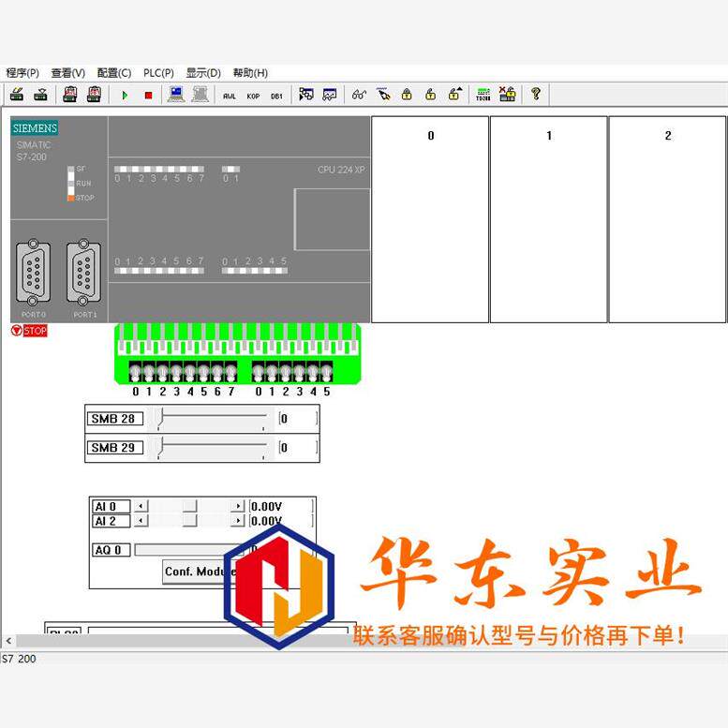This screenshot has width=728, height=728.
Task: Click the PORT1 serial connector
Action: tap(83, 272)
